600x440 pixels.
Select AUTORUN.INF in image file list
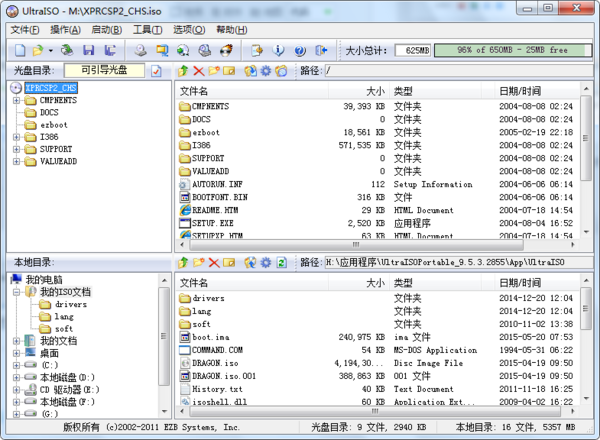coord(217,184)
